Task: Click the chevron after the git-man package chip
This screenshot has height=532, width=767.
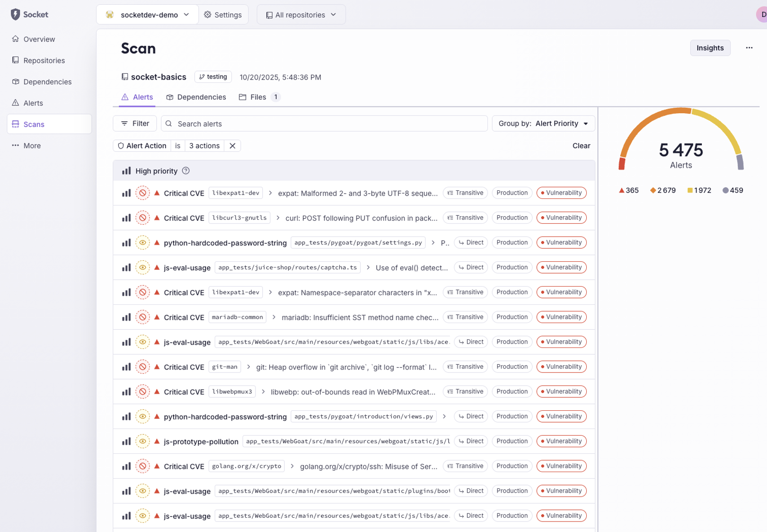Action: [x=248, y=367]
